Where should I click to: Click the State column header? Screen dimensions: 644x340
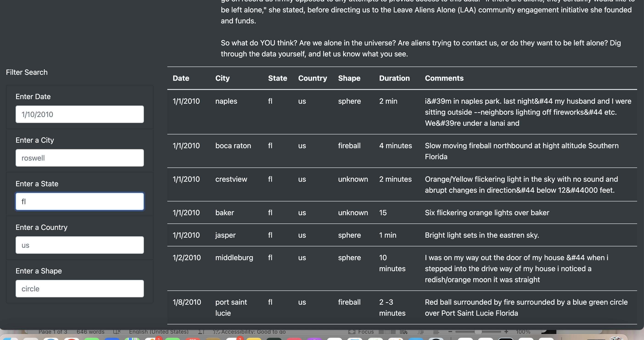click(x=277, y=78)
